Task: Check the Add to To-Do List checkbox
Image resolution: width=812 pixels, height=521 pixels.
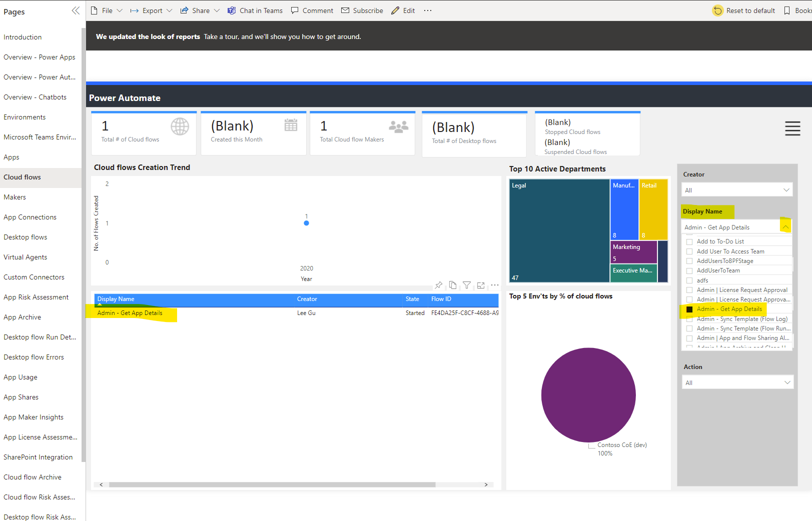Action: tap(689, 241)
